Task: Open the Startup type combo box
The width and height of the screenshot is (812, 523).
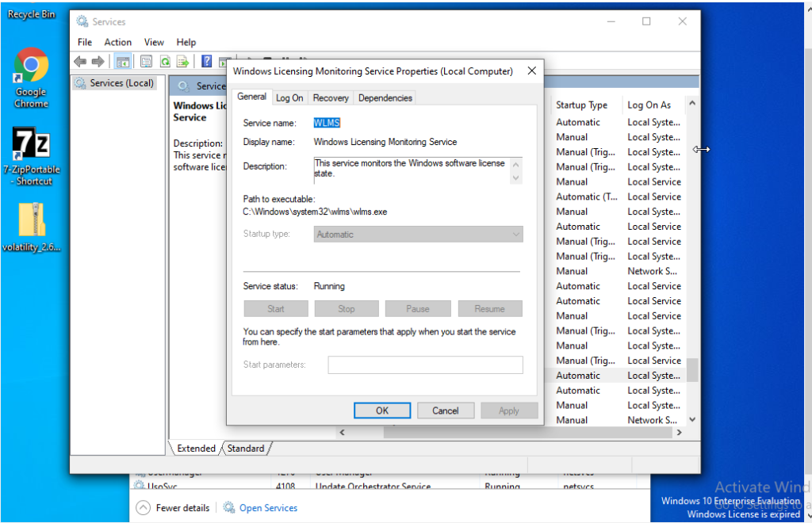Action: pos(418,235)
